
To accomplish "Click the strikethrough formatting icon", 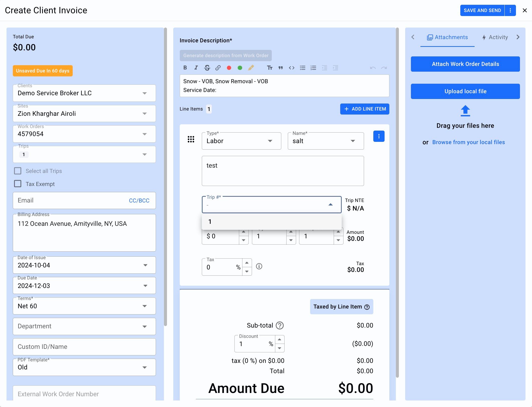I will (207, 68).
